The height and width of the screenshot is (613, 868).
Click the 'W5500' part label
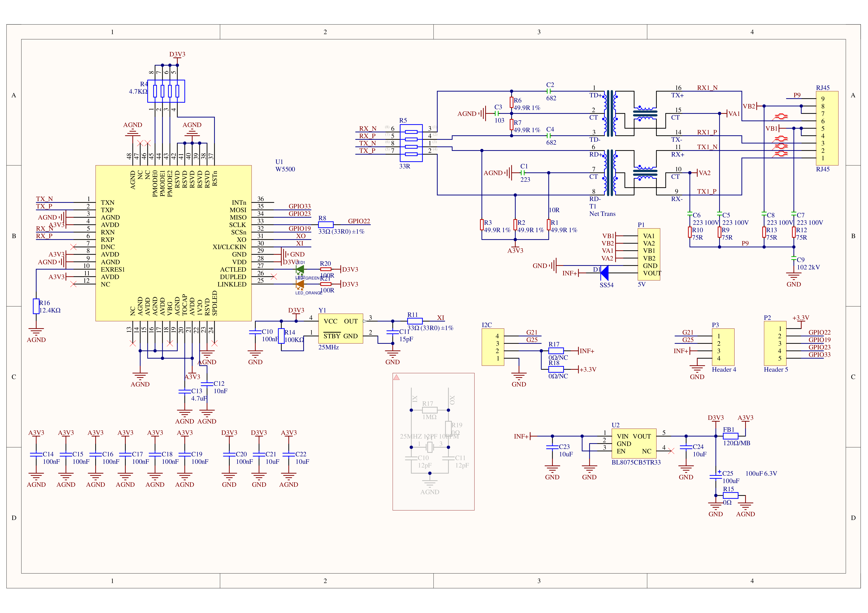(285, 169)
